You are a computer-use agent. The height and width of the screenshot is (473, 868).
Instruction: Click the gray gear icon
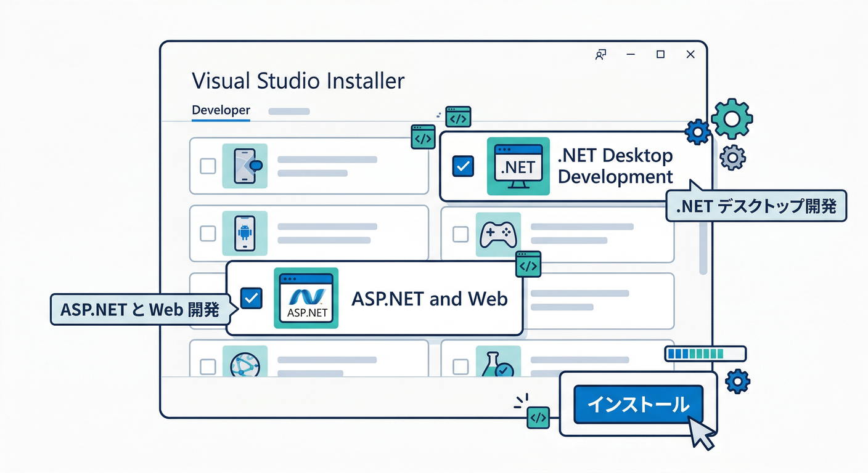point(732,158)
